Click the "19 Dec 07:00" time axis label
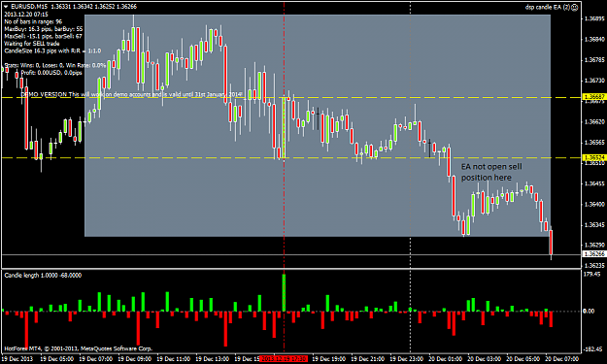The image size is (607, 364). click(95, 359)
